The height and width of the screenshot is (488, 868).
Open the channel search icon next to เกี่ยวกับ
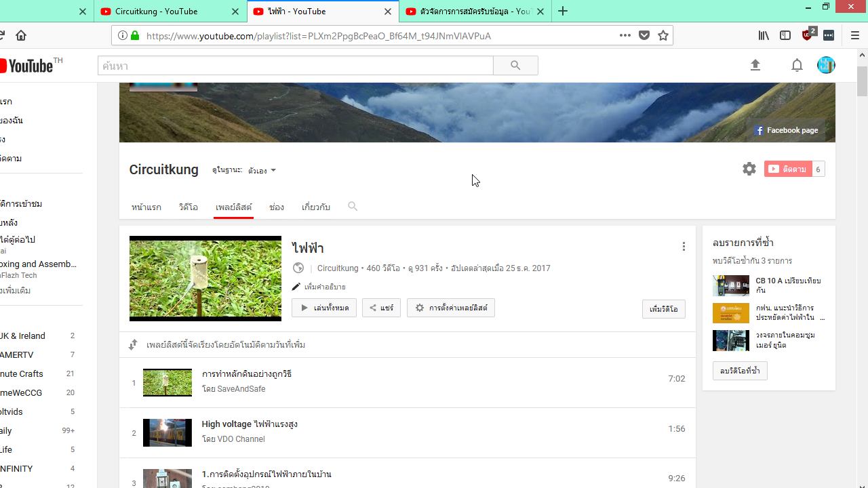(353, 206)
